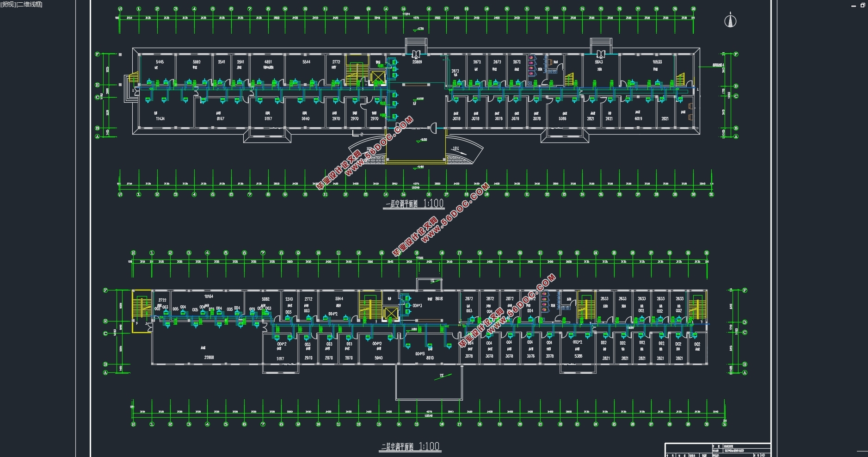Restore down the drawing window
The image size is (868, 457).
pyautogui.click(x=863, y=5)
